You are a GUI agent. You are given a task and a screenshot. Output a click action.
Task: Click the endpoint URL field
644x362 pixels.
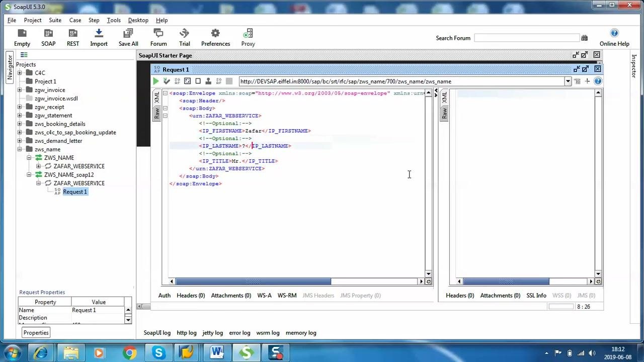tap(401, 81)
